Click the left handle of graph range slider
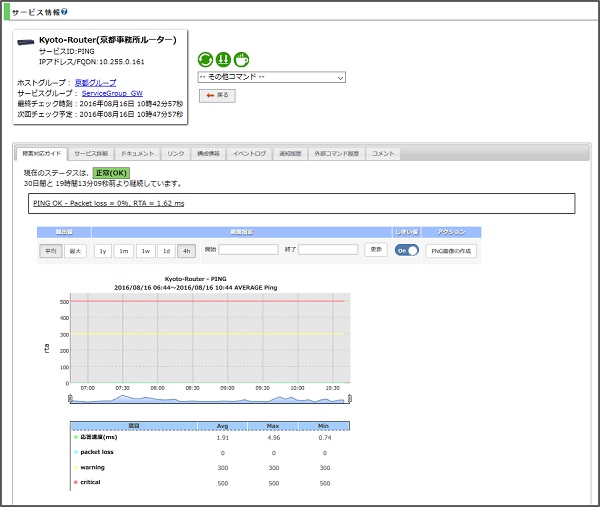This screenshot has height=507, width=600. point(70,398)
